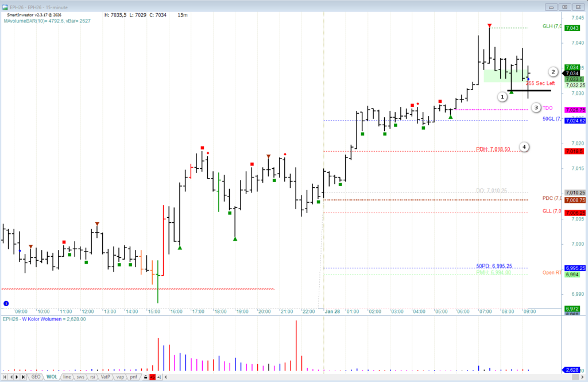The height and width of the screenshot is (382, 588).
Task: Click the numbered marker 2 beside the price axis
Action: coord(552,72)
